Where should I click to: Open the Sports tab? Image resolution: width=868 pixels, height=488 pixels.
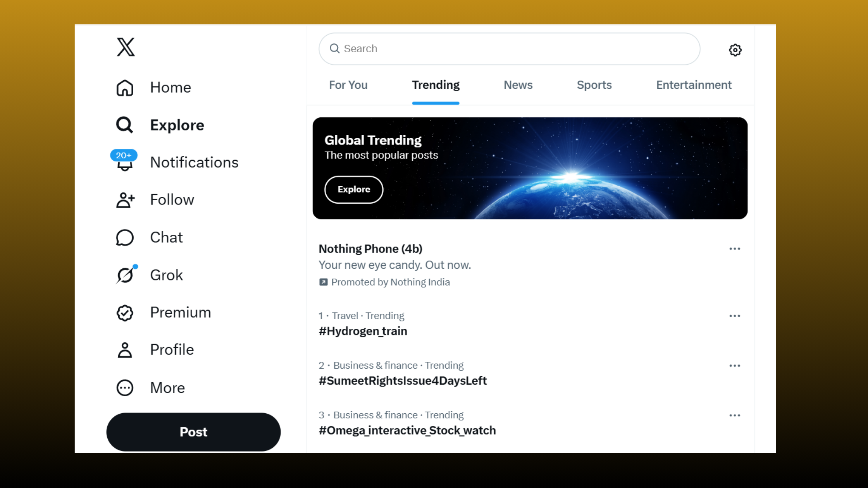click(x=594, y=85)
